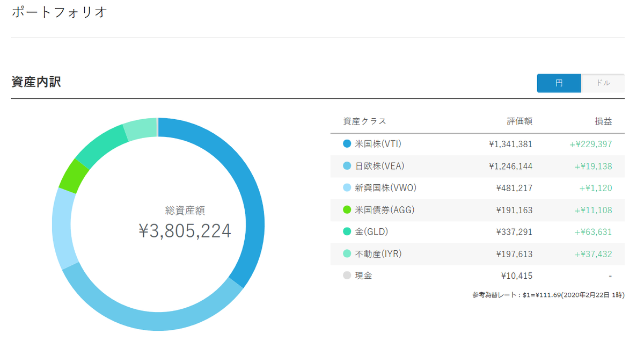Click the 参考為替レート exchange rate note
The width and height of the screenshot is (644, 355).
[x=548, y=295]
